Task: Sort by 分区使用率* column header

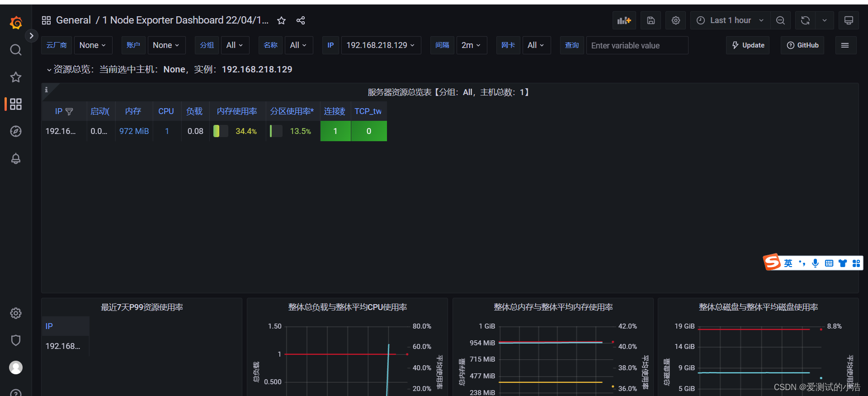Action: (292, 111)
